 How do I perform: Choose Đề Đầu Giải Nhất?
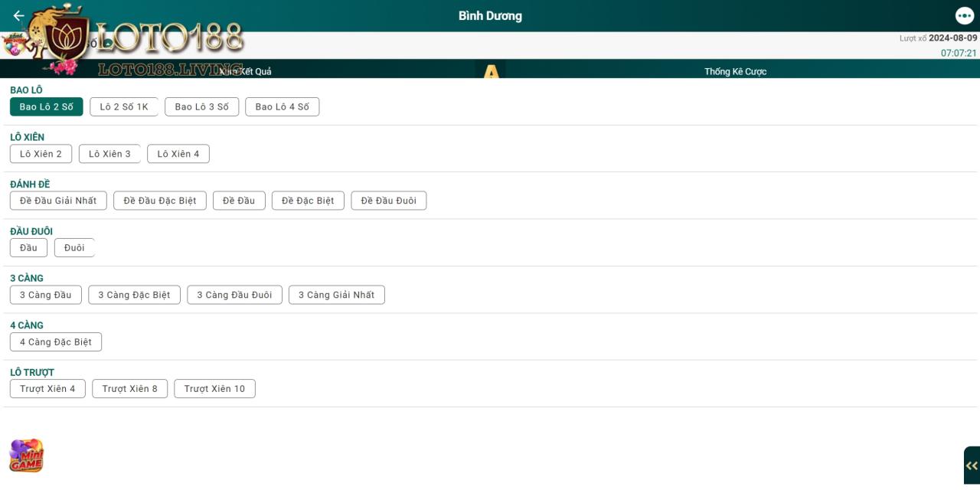[58, 201]
